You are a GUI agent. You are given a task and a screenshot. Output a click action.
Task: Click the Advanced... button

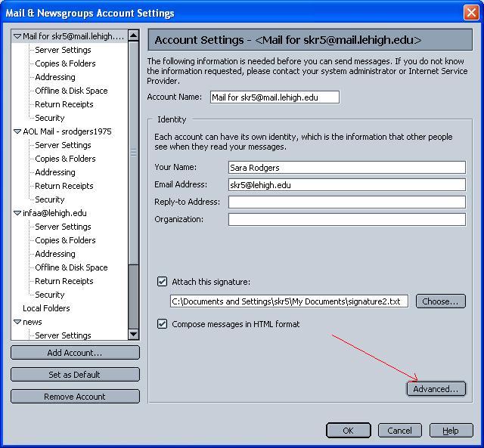point(436,389)
